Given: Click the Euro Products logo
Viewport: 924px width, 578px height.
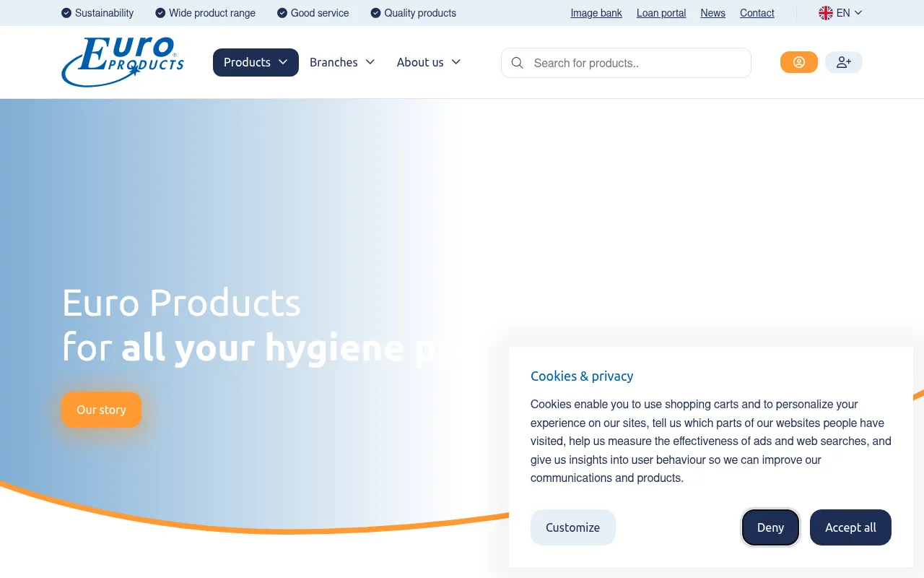Looking at the screenshot, I should pyautogui.click(x=123, y=62).
